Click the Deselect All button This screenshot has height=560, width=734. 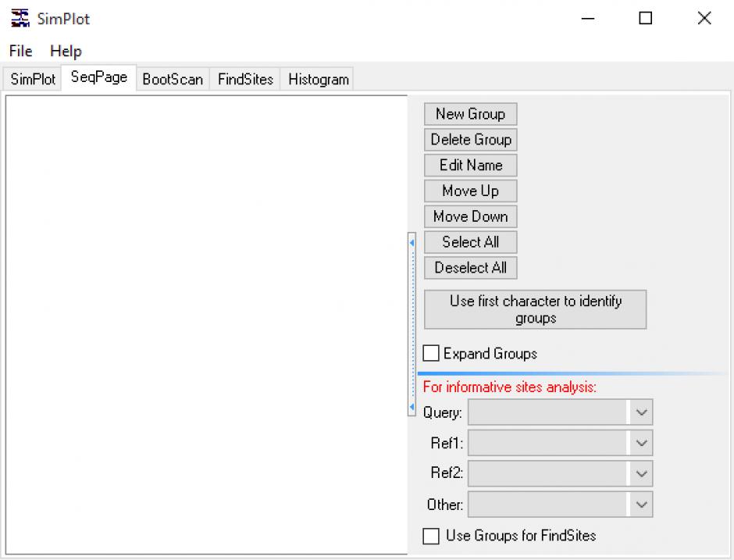pos(470,267)
